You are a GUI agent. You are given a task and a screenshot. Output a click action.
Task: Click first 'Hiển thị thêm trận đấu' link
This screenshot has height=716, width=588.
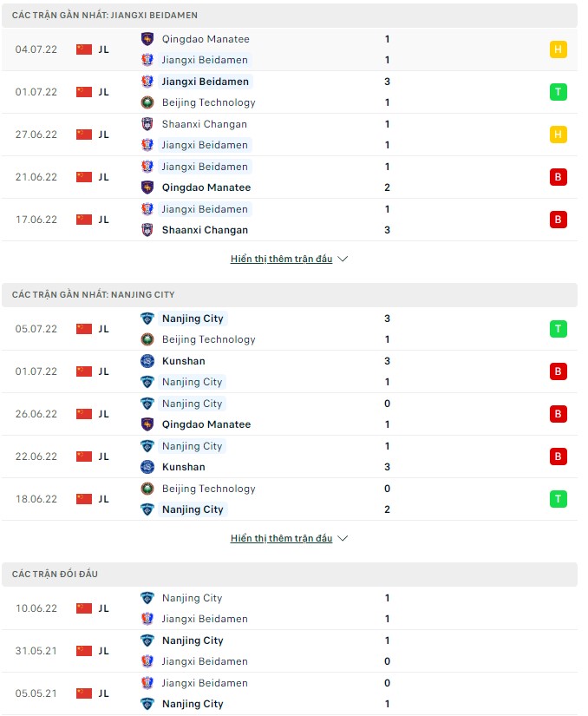tap(281, 259)
